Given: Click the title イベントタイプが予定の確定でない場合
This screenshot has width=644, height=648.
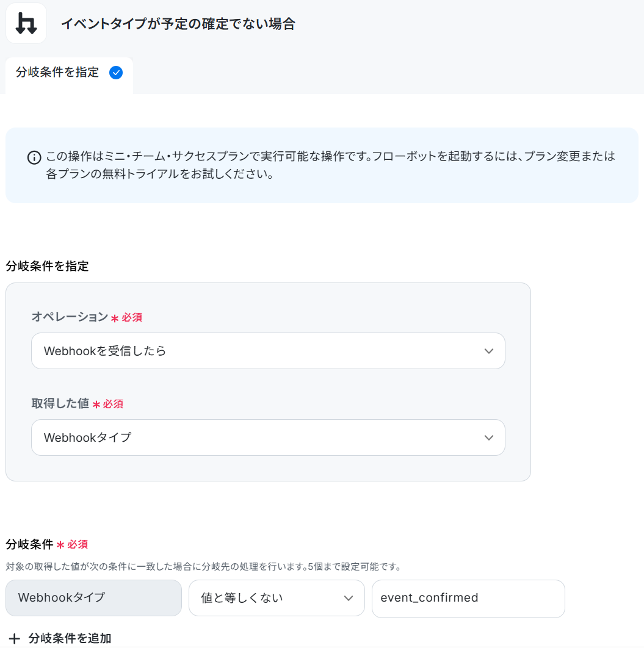Looking at the screenshot, I should (178, 24).
